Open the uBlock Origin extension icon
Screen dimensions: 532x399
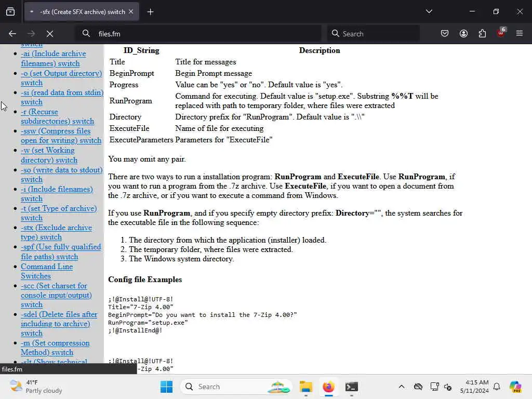click(501, 33)
